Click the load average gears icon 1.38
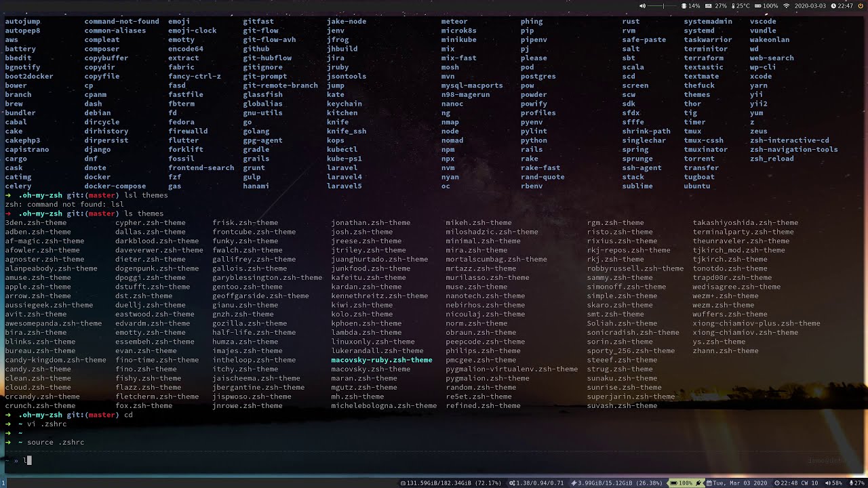 tap(512, 483)
